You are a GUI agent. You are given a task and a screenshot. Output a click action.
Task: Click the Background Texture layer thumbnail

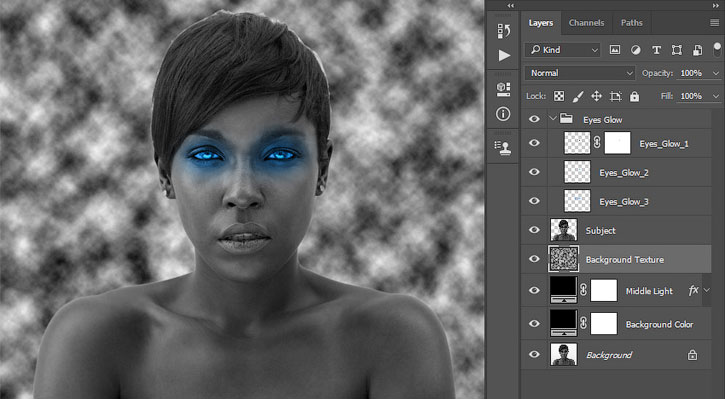[563, 259]
